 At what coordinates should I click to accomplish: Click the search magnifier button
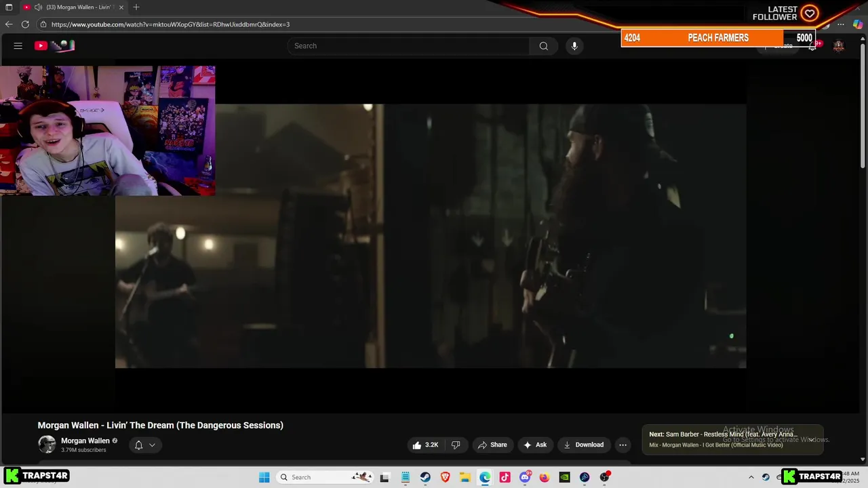(543, 46)
